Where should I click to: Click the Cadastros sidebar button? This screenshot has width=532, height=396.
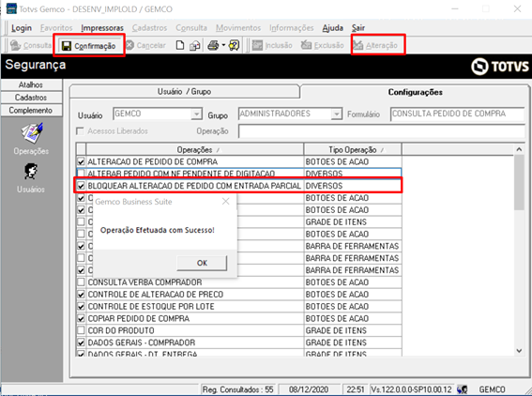pyautogui.click(x=31, y=98)
